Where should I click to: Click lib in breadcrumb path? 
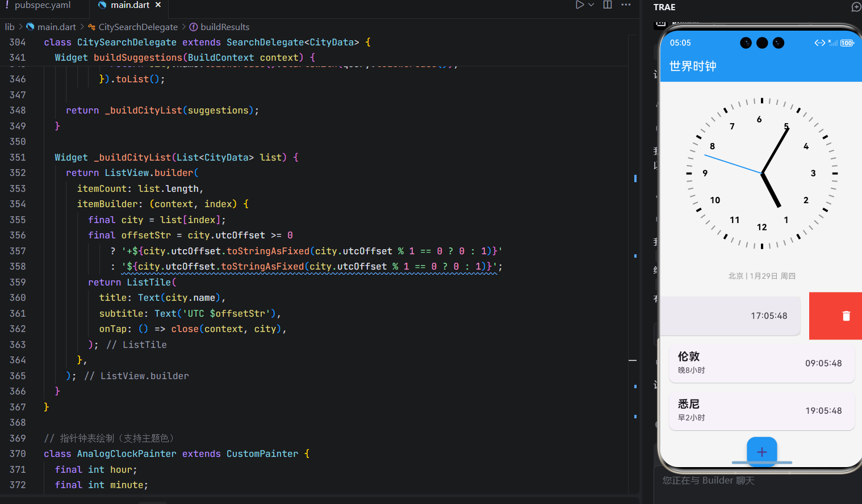[x=10, y=27]
